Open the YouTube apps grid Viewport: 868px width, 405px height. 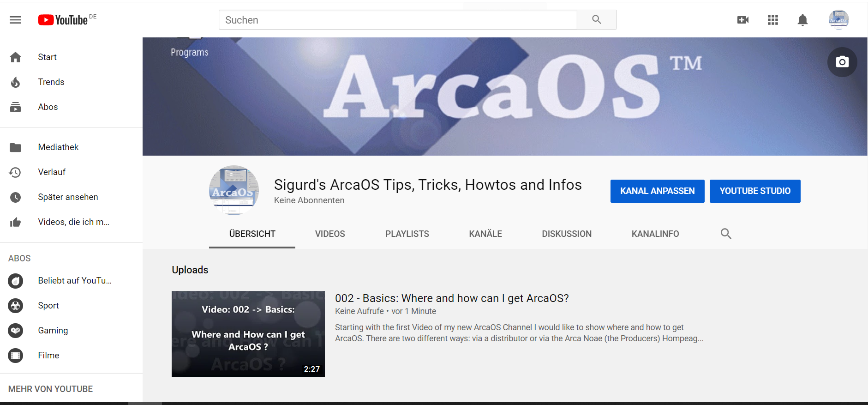tap(773, 20)
